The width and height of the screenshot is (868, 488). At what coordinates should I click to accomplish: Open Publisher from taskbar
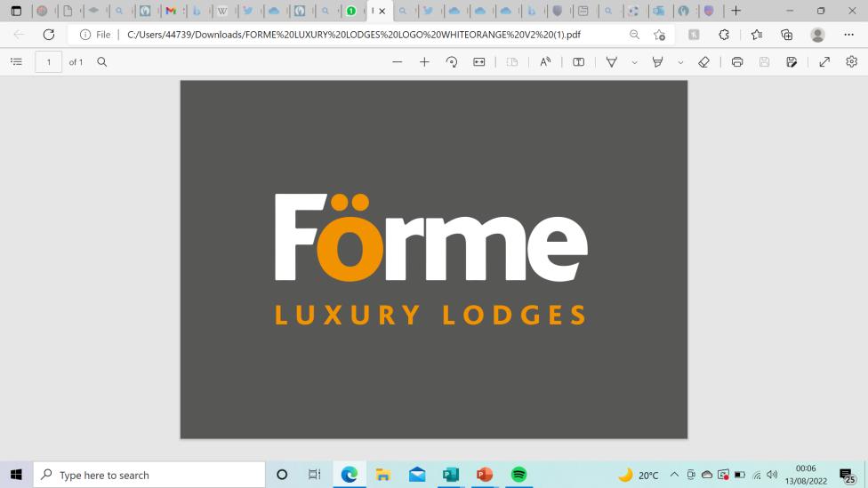451,475
